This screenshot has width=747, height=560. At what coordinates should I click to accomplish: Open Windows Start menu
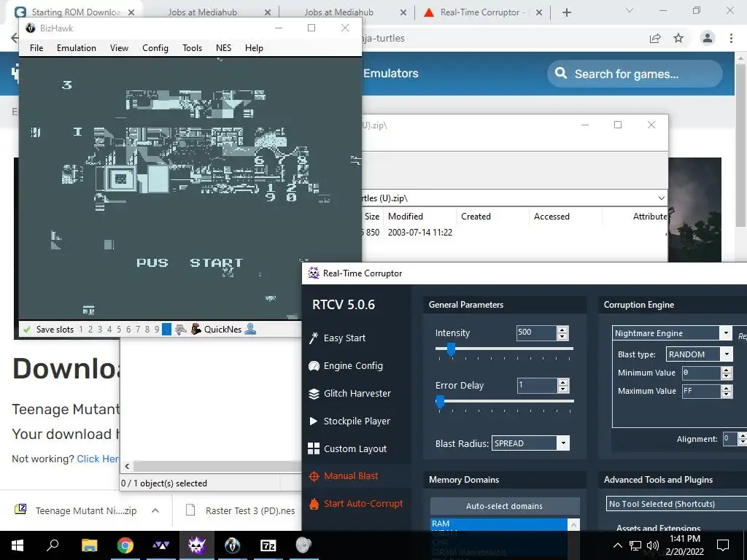[x=18, y=545]
